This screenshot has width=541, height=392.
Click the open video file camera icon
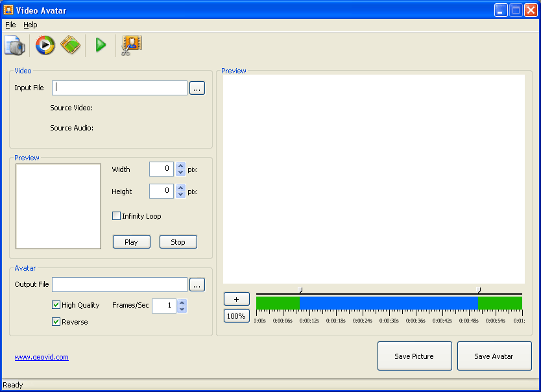[x=15, y=45]
